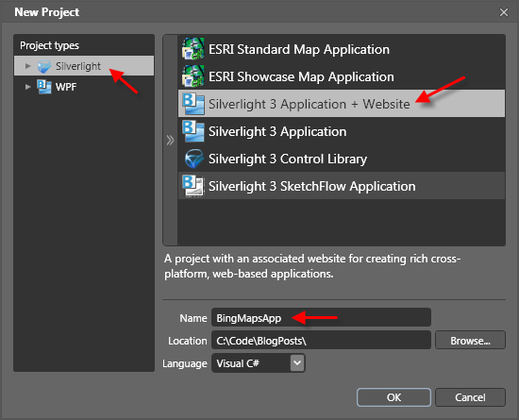This screenshot has height=420, width=519.
Task: Click the Cancel button
Action: click(x=470, y=397)
